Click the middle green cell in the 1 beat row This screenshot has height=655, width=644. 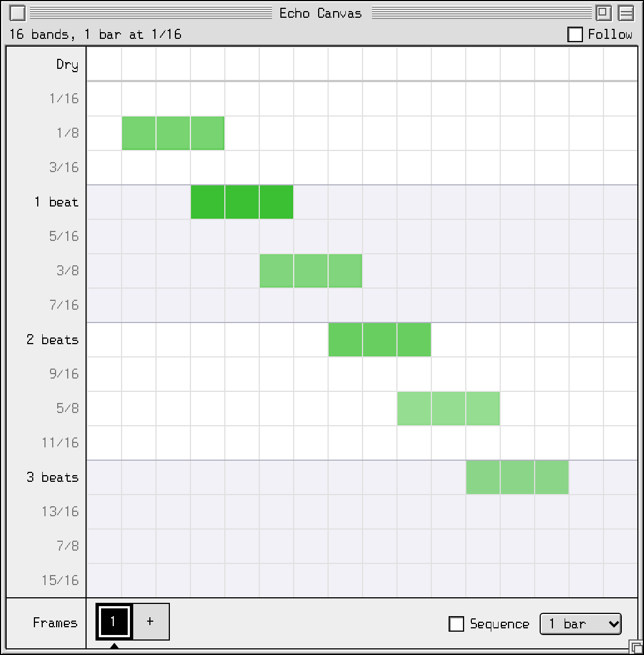[242, 202]
